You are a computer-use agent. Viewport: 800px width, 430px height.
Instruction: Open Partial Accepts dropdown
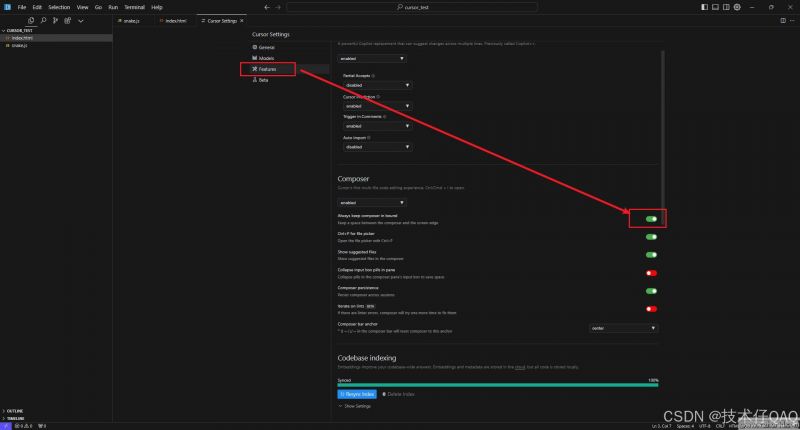(378, 85)
